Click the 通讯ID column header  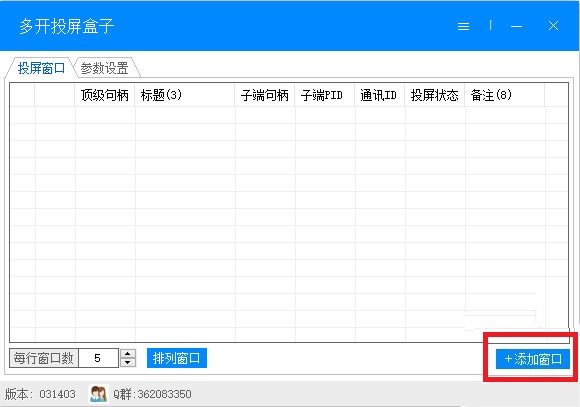(x=380, y=95)
